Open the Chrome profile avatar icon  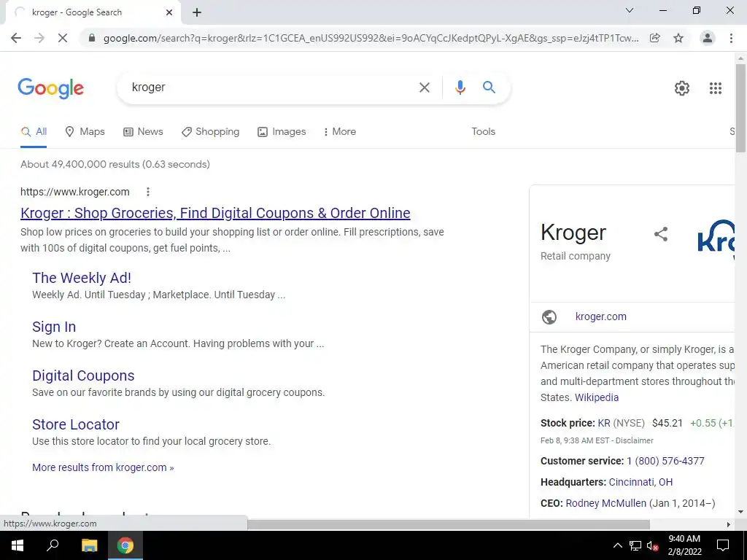(x=708, y=38)
